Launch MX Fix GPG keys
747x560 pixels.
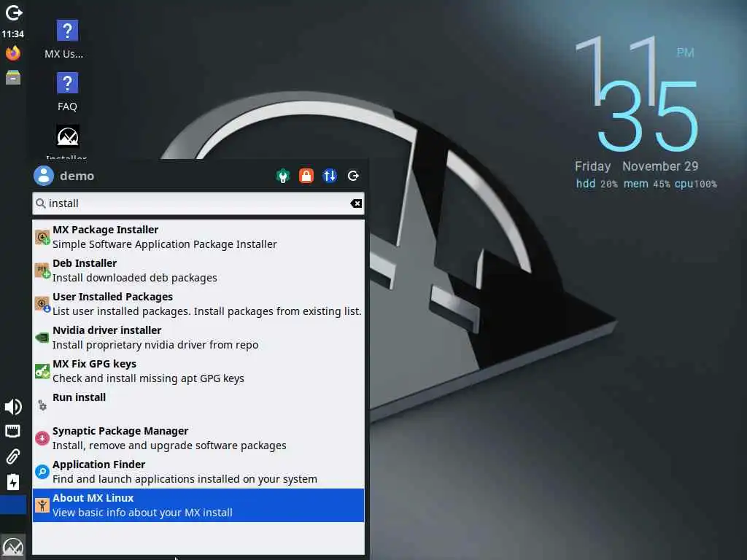click(198, 371)
